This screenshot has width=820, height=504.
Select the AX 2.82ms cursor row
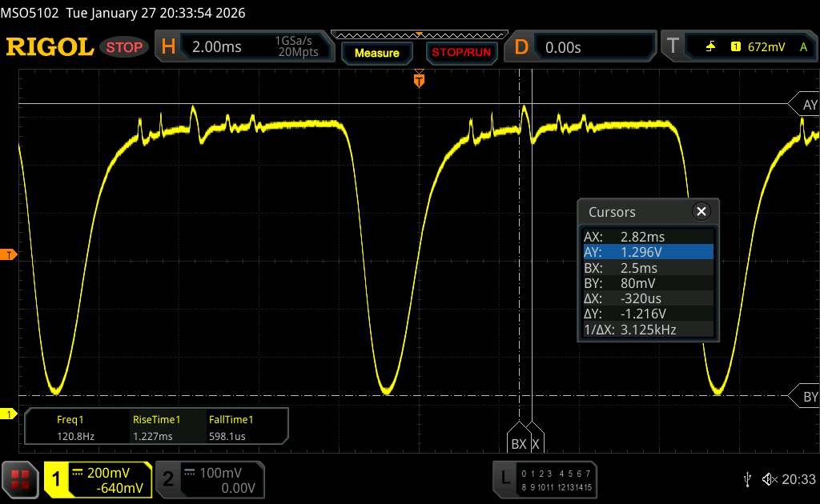[x=647, y=237]
